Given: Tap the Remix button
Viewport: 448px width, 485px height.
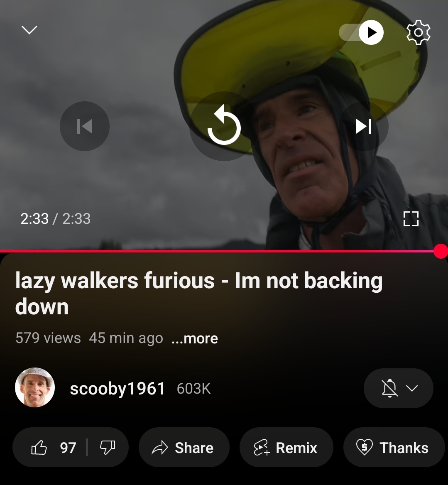Looking at the screenshot, I should point(286,447).
